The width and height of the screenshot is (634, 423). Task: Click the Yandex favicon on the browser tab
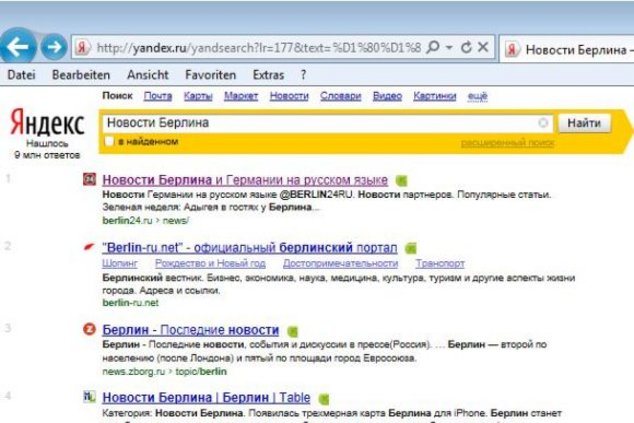click(x=512, y=49)
